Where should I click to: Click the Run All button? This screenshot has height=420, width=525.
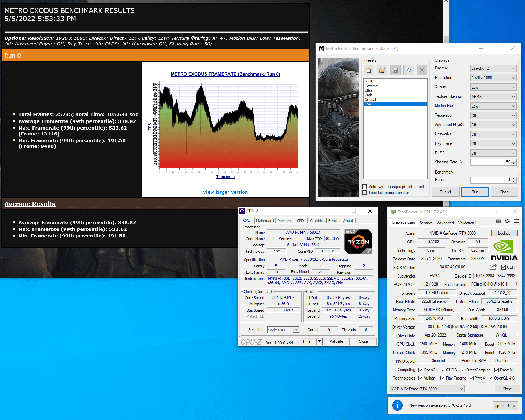(x=446, y=192)
